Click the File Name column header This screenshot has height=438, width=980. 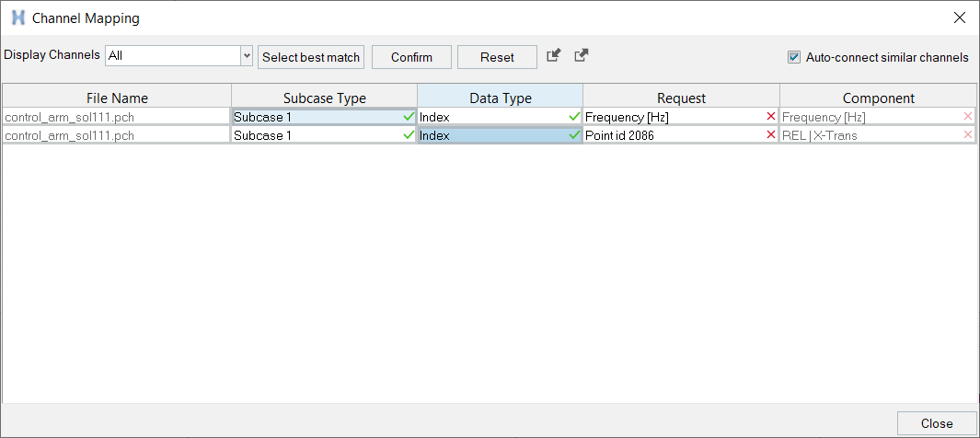point(117,98)
